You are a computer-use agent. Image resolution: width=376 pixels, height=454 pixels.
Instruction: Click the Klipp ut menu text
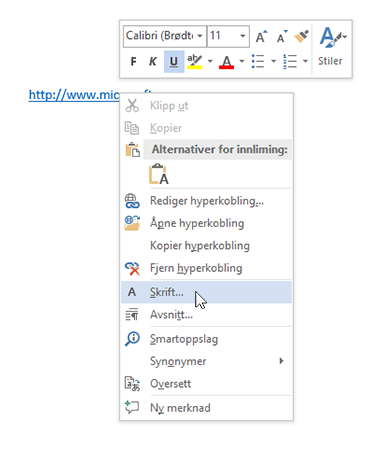[169, 106]
